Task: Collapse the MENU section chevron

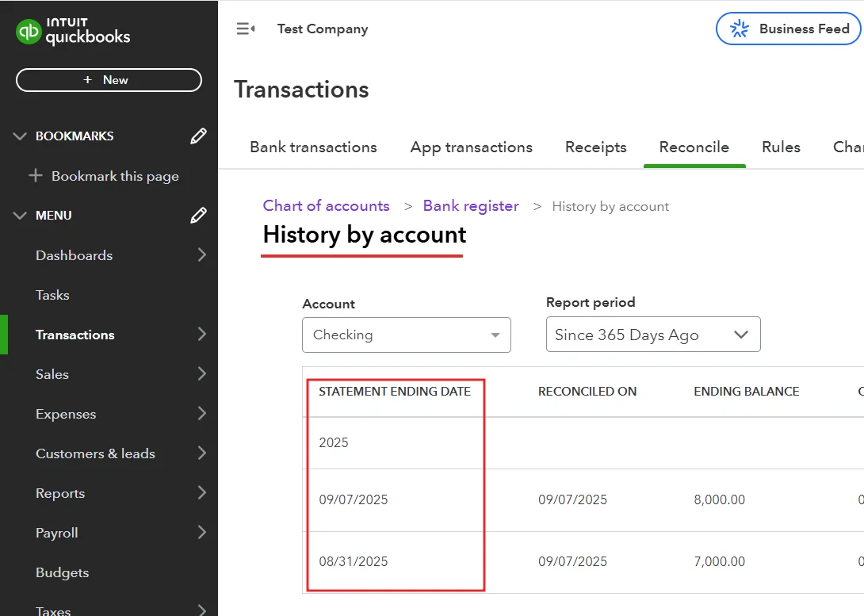Action: [x=20, y=216]
